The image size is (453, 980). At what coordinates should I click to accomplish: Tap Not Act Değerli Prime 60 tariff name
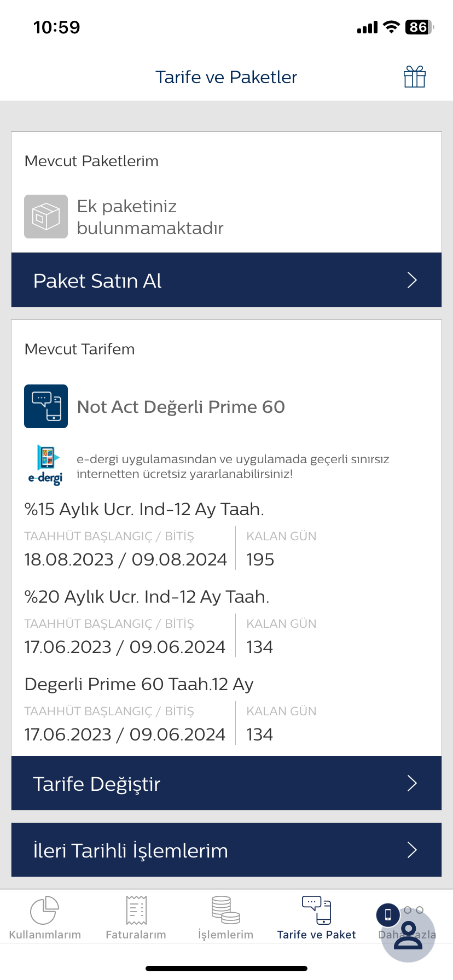pos(181,407)
